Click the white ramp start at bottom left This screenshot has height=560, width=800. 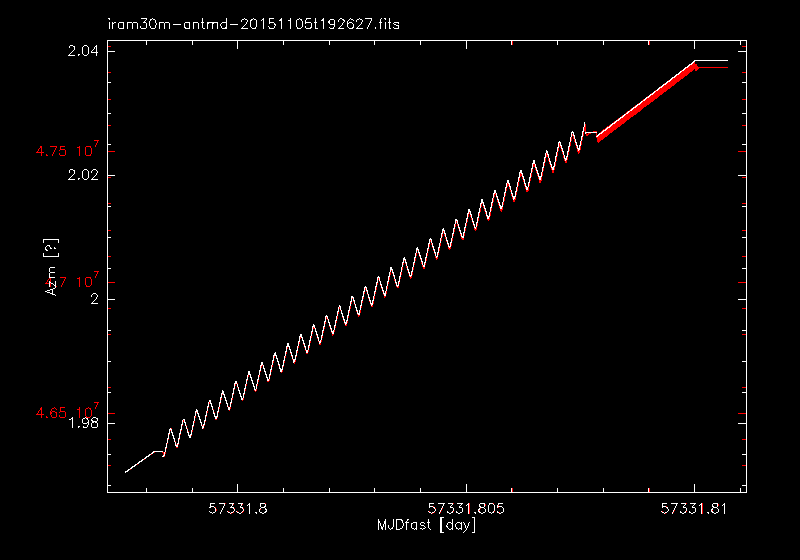(x=130, y=469)
